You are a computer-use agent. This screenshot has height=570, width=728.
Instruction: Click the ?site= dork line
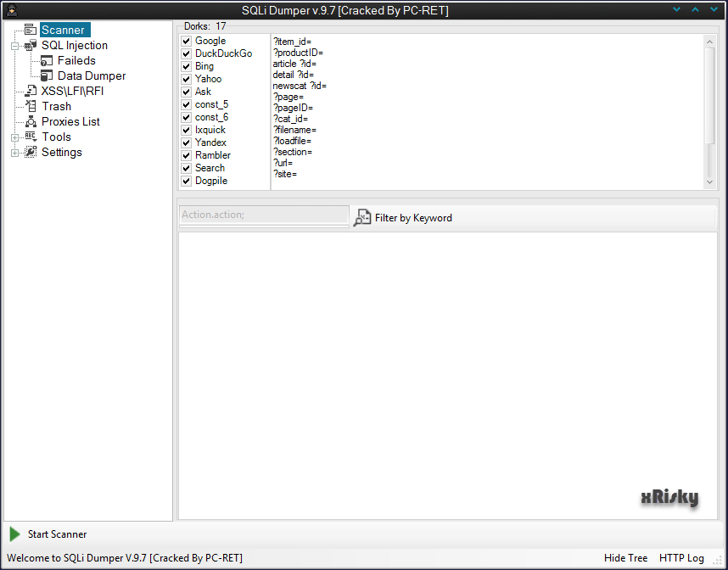[x=285, y=174]
